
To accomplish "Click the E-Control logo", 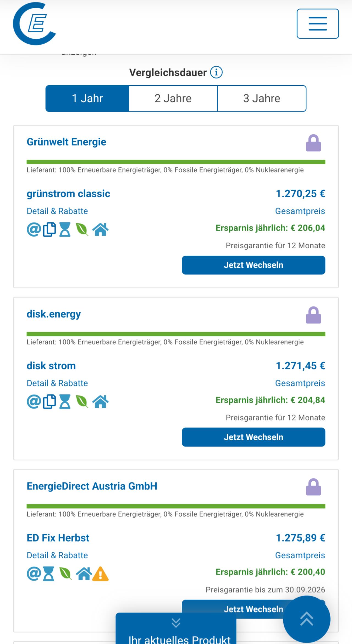I will (x=34, y=24).
